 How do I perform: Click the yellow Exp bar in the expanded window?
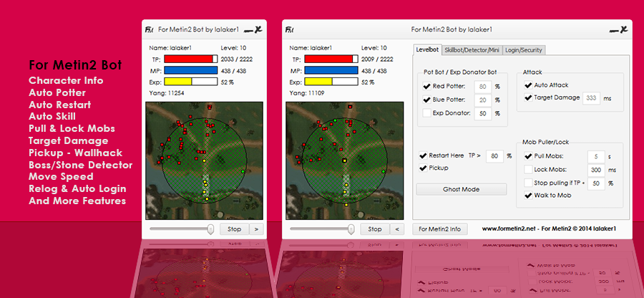click(331, 82)
